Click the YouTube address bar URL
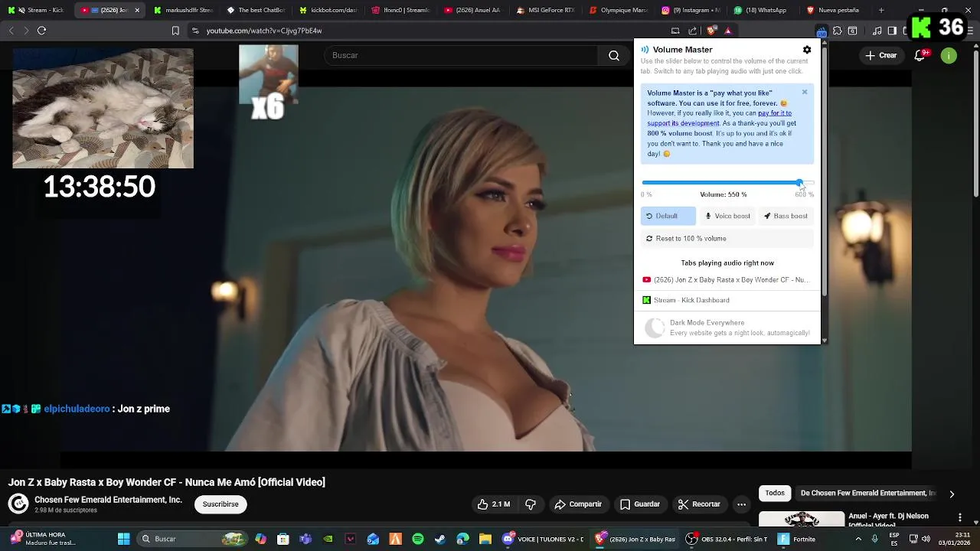980x551 pixels. pyautogui.click(x=264, y=31)
